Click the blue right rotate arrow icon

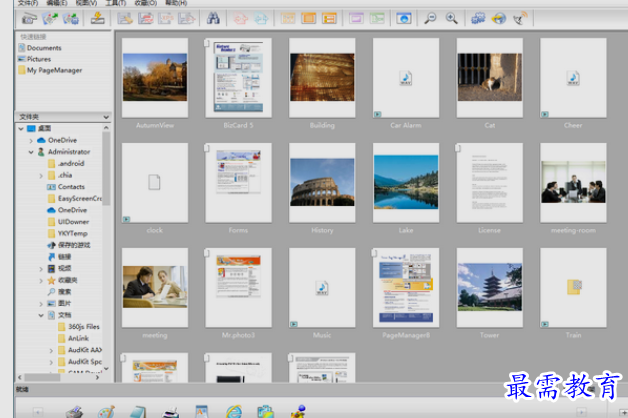261,18
